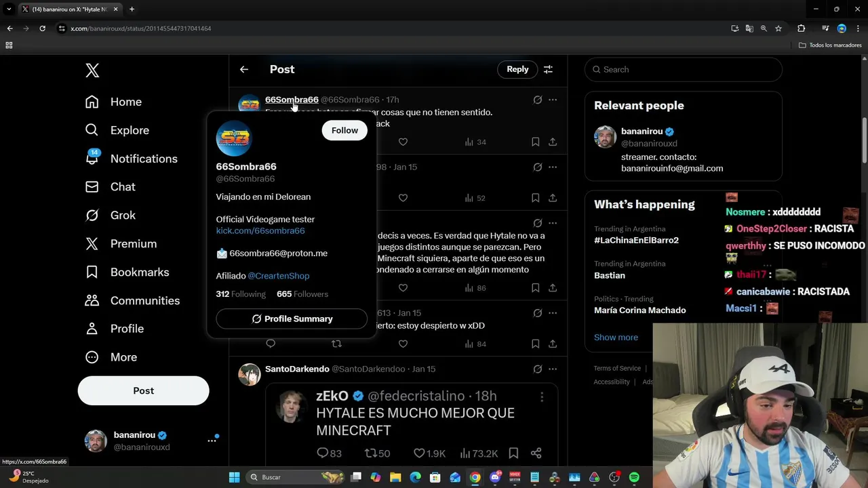Go back with the Post header arrow
The image size is (868, 488).
click(x=244, y=69)
